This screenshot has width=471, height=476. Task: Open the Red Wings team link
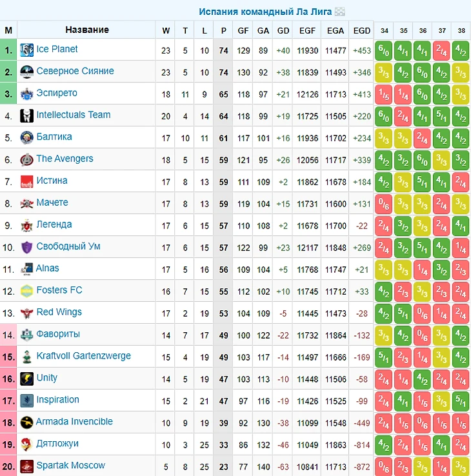click(59, 312)
